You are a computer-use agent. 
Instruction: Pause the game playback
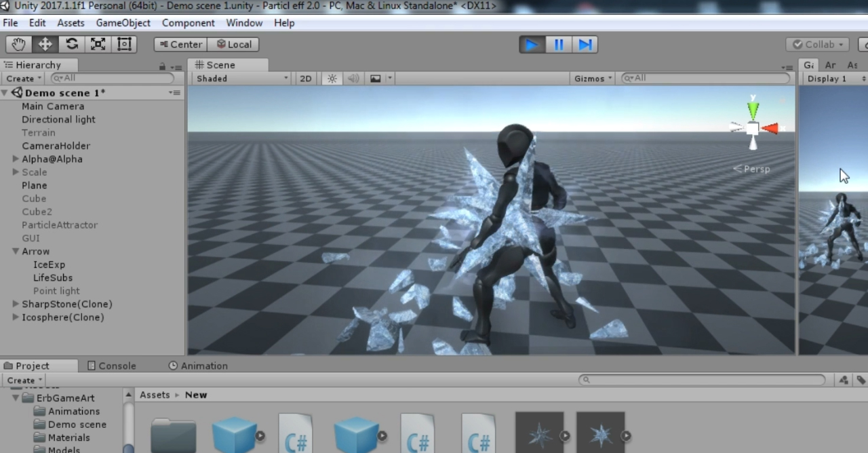pyautogui.click(x=559, y=44)
